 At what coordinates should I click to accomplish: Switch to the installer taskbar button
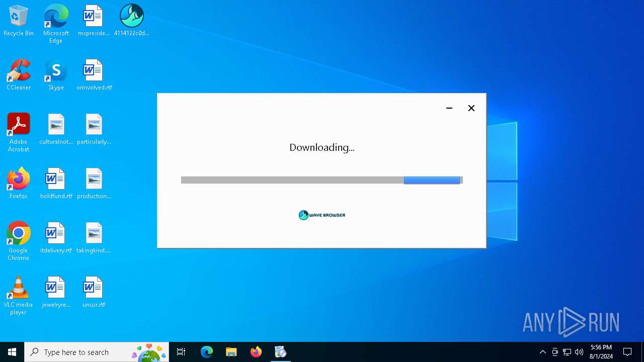click(281, 352)
